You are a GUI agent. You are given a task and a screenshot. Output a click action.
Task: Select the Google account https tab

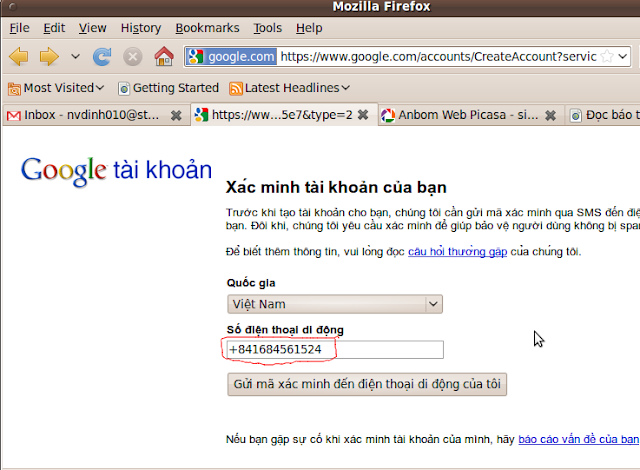pos(284,115)
